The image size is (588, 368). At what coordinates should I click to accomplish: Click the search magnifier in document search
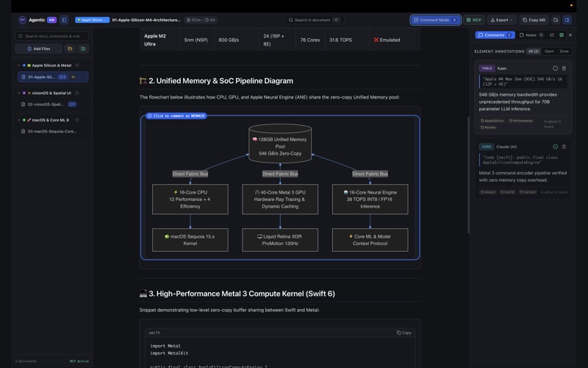(x=290, y=20)
